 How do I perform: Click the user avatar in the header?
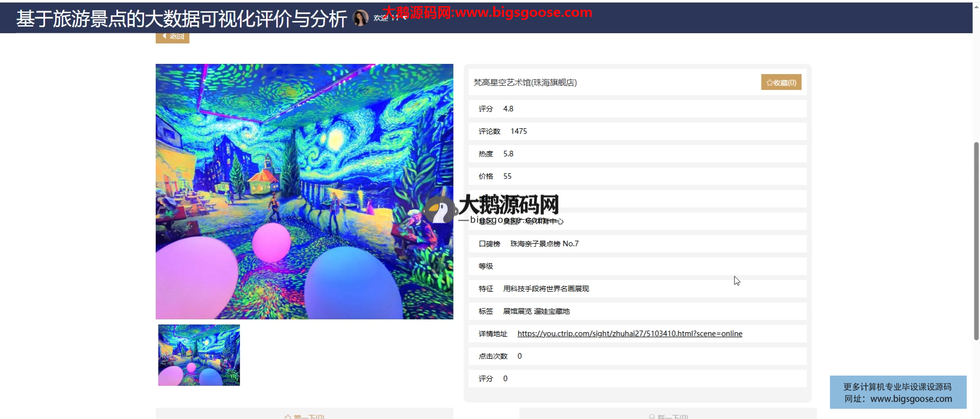point(360,18)
